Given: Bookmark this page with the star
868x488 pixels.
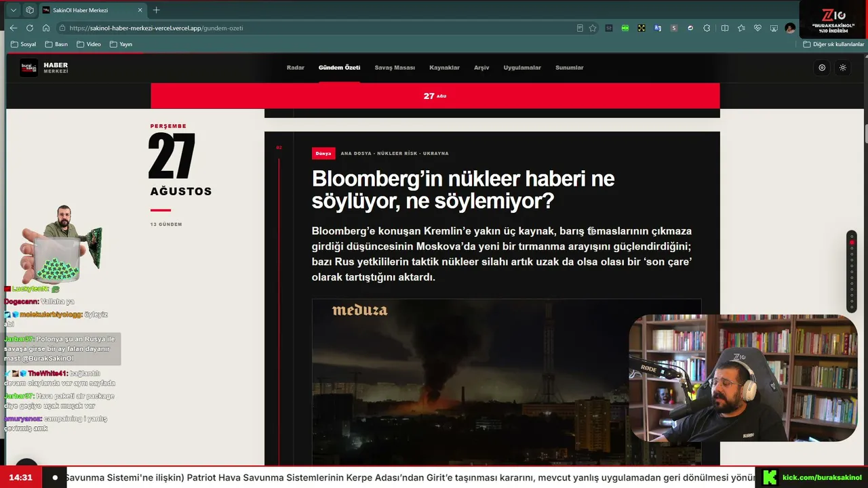Looking at the screenshot, I should tap(593, 28).
